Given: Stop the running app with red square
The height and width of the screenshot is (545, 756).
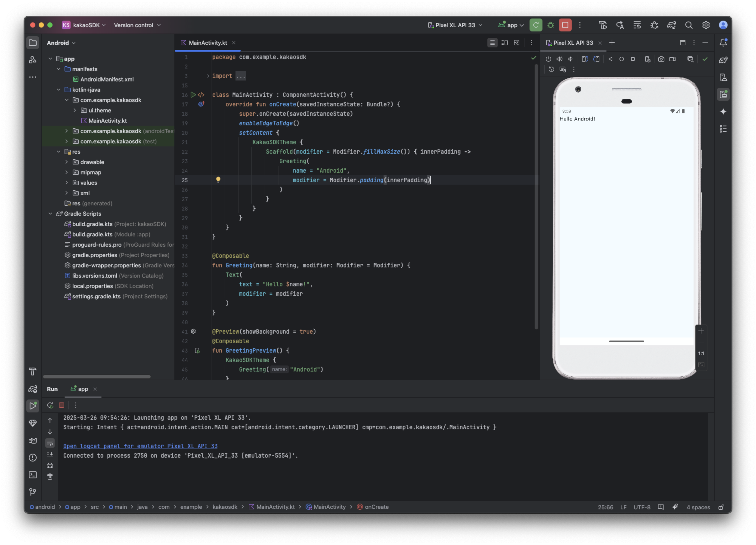Looking at the screenshot, I should 565,25.
